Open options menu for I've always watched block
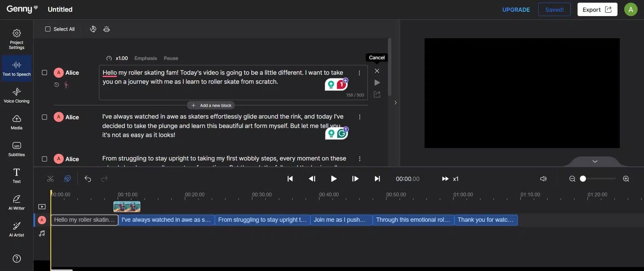Screen dimensions: 644x271 (359, 117)
